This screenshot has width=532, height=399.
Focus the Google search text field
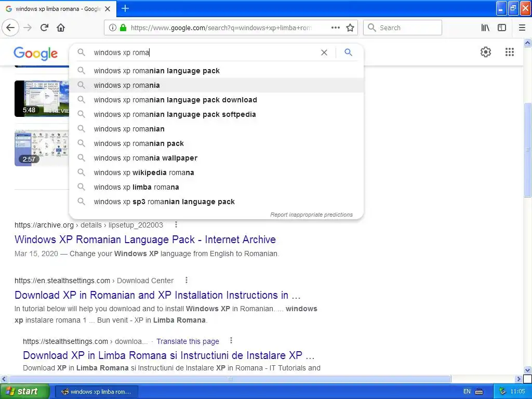click(x=204, y=52)
